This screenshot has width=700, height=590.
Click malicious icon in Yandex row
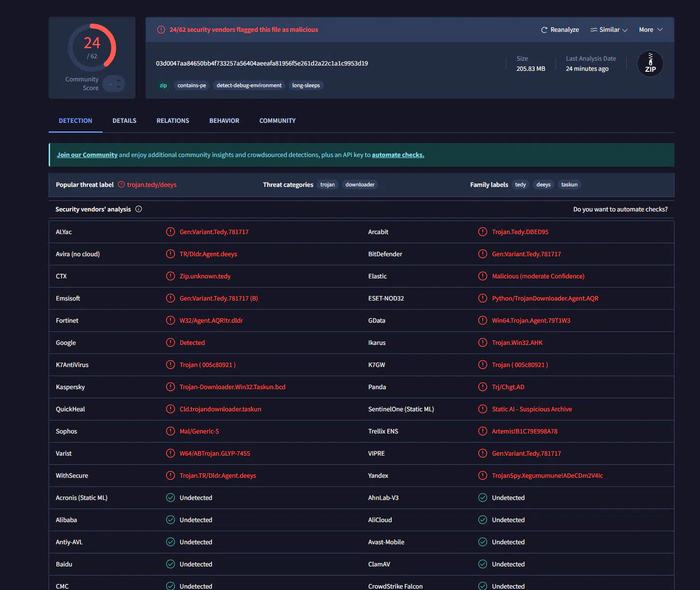pos(483,475)
